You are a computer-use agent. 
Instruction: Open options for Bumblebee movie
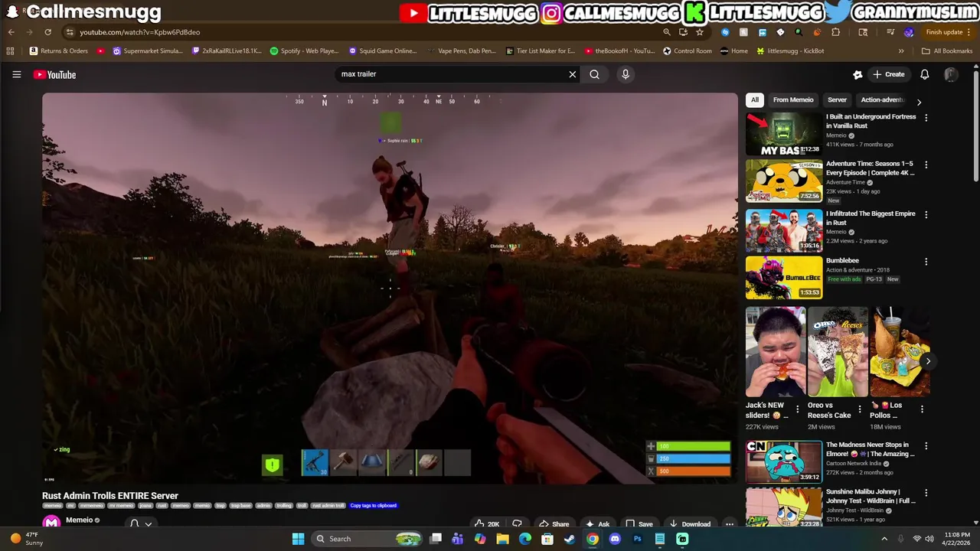click(x=926, y=262)
